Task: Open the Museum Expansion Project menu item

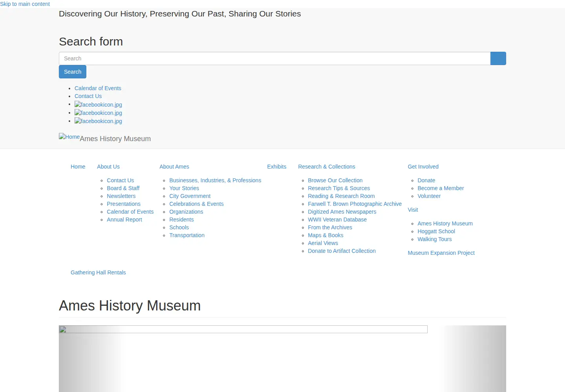Action: coord(441,253)
